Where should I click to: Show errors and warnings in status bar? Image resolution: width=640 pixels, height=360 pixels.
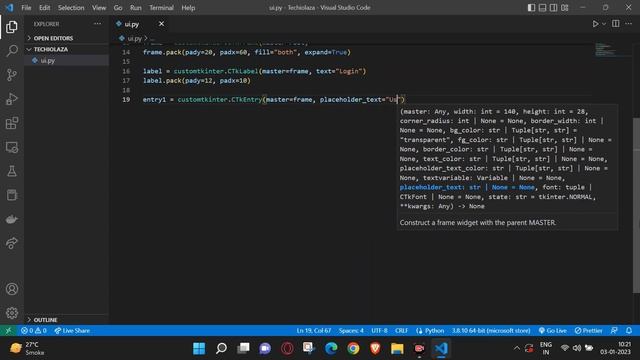[33, 331]
